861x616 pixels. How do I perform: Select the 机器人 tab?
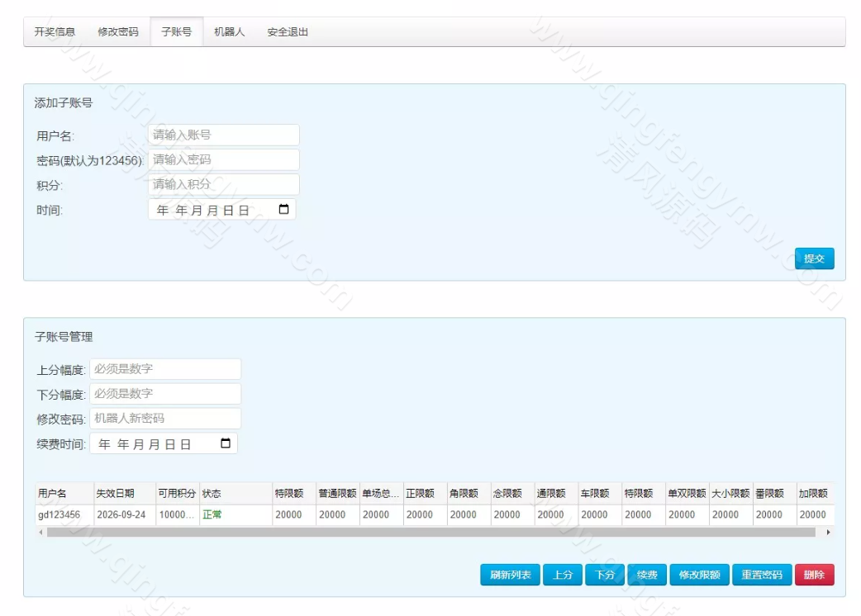(x=229, y=32)
